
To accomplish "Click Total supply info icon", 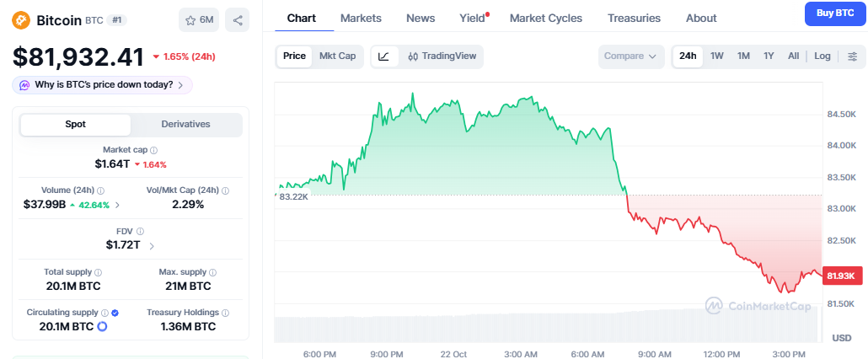I will 98,272.
